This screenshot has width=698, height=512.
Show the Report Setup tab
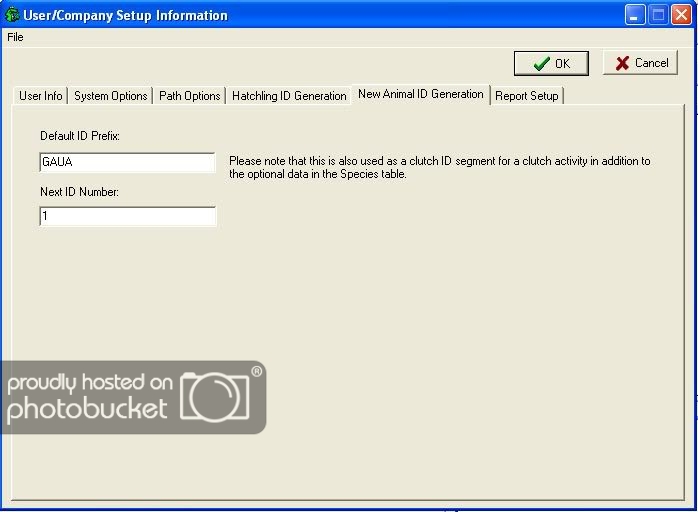point(527,96)
